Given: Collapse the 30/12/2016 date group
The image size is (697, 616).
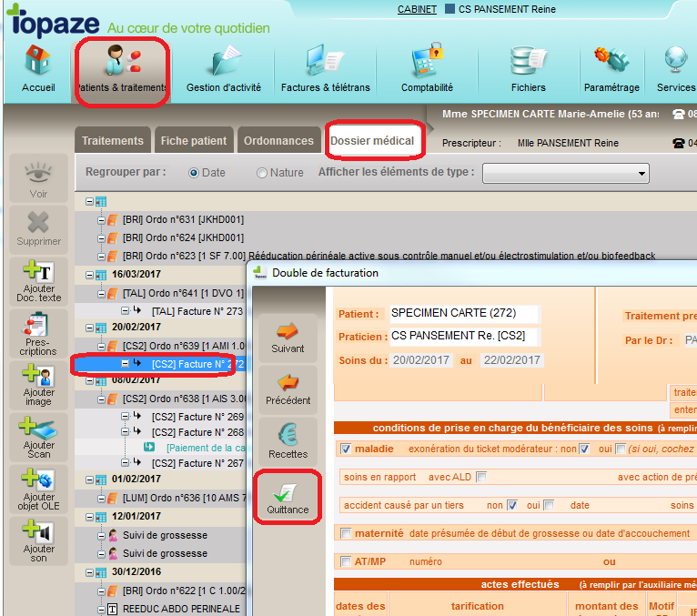Looking at the screenshot, I should click(89, 572).
